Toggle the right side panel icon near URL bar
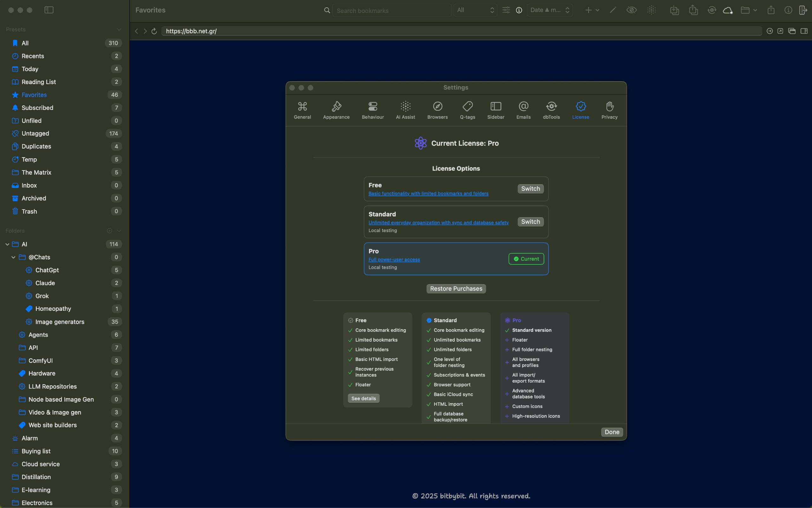The width and height of the screenshot is (812, 508). pos(804,31)
